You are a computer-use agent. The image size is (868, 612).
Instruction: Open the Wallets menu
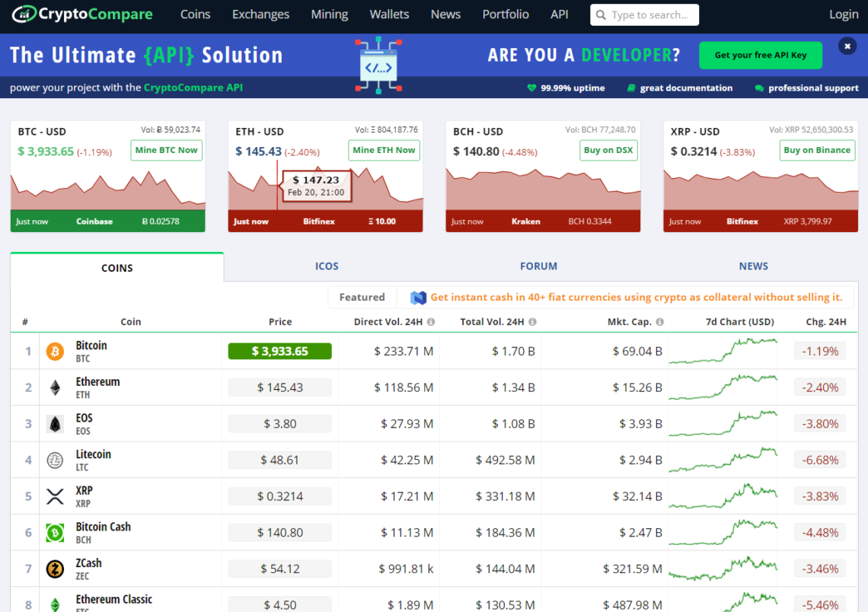tap(389, 14)
